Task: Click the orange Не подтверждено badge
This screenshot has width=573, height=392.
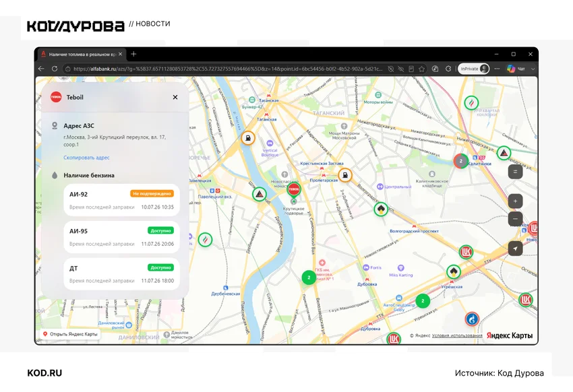Action: (152, 194)
